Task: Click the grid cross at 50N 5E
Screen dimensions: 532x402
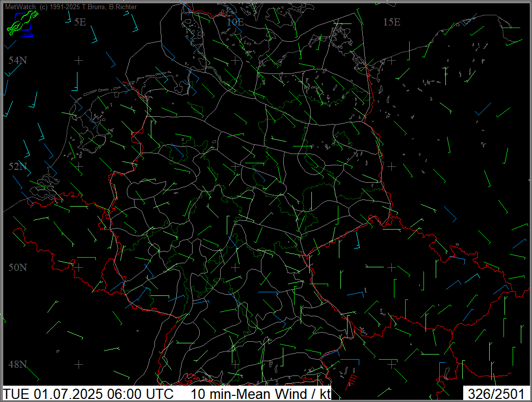Action: pos(78,267)
